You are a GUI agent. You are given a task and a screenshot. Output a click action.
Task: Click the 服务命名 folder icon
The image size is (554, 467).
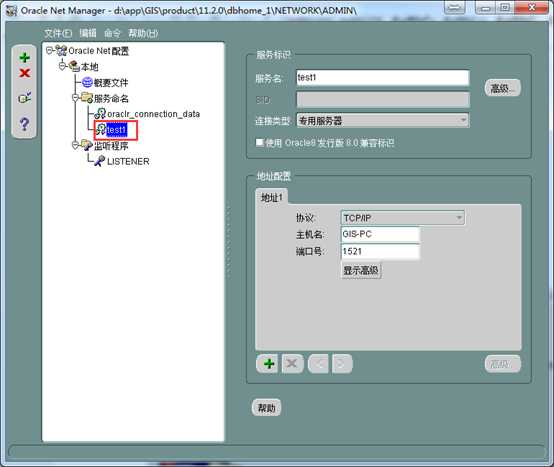click(x=87, y=98)
